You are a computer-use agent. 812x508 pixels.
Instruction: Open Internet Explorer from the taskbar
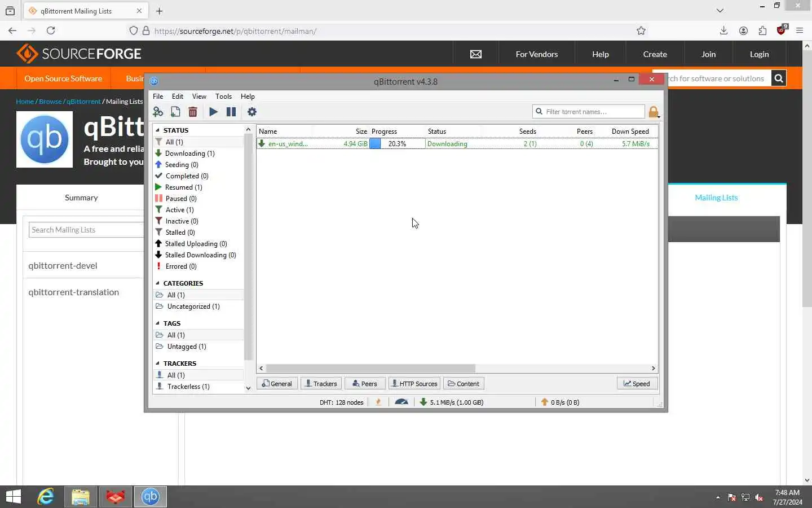click(46, 497)
